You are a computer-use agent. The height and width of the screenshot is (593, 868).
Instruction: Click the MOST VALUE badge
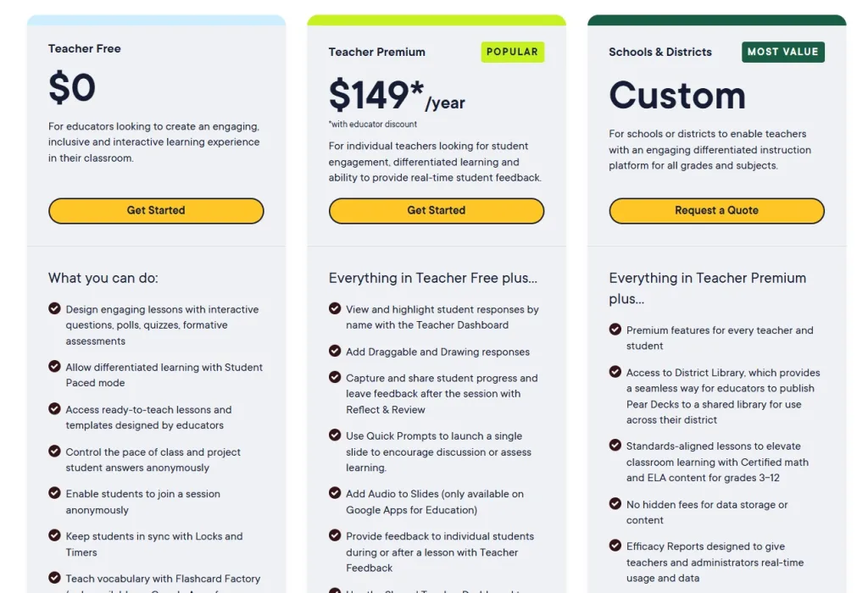point(782,52)
